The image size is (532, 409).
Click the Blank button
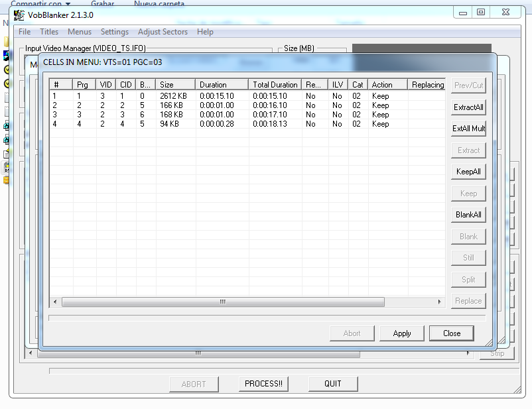pyautogui.click(x=468, y=237)
